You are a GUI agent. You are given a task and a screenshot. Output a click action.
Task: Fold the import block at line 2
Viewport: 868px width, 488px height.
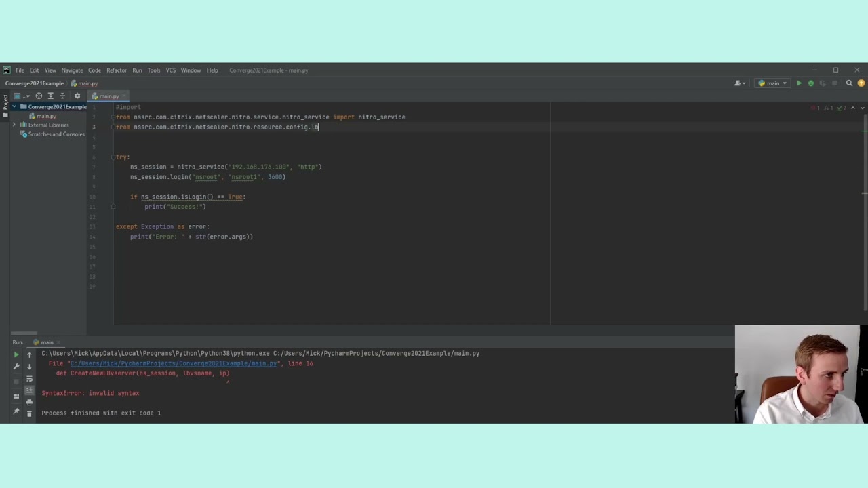pos(115,117)
